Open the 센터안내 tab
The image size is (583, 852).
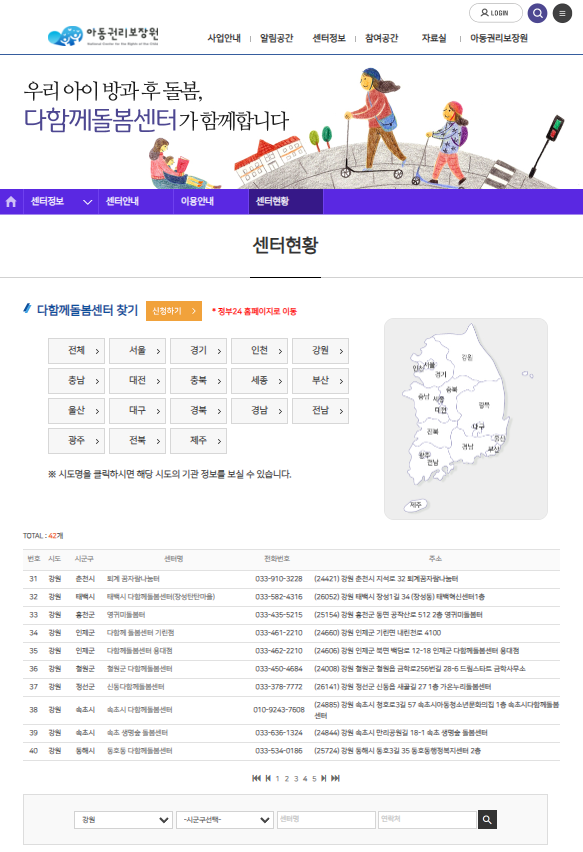pos(136,202)
